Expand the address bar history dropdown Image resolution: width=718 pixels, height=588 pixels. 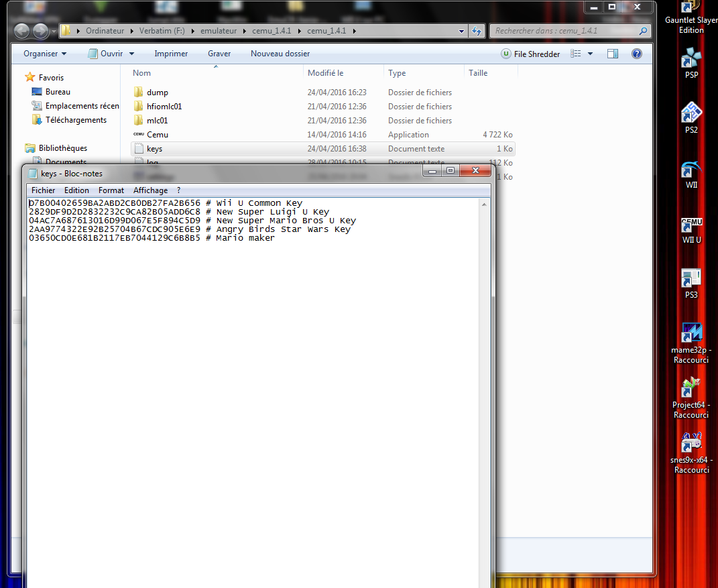(x=461, y=31)
